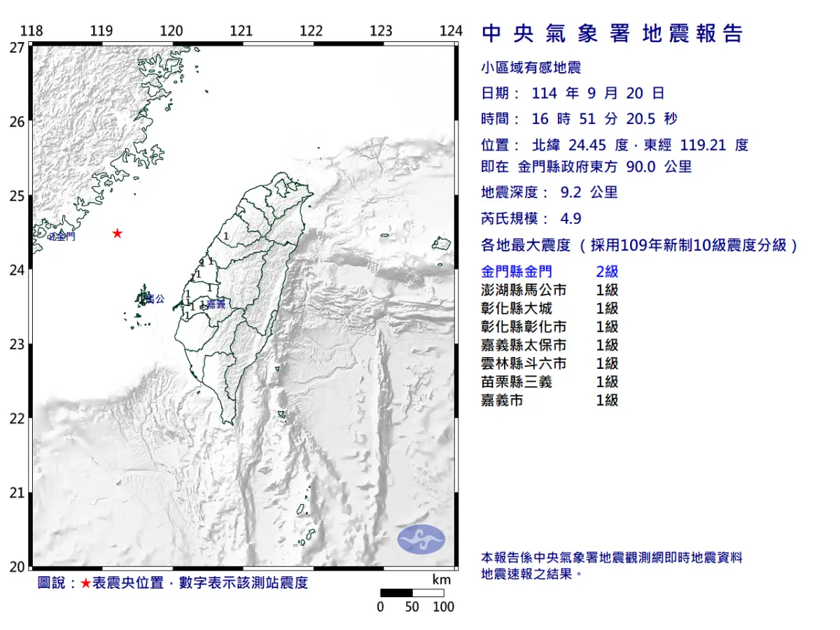This screenshot has height=630, width=840.
Task: Click the longitude label 120 on the axis
Action: [171, 31]
